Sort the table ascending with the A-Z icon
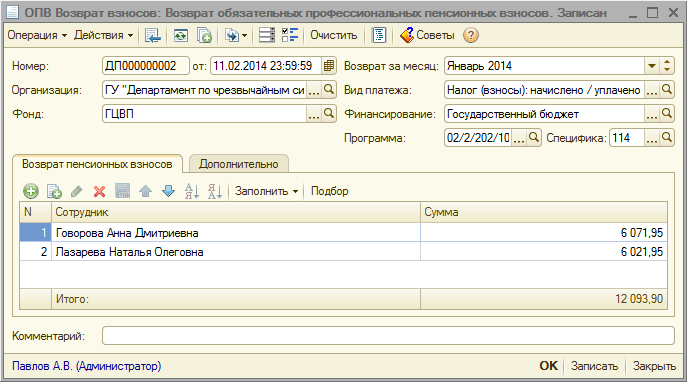 [x=192, y=191]
